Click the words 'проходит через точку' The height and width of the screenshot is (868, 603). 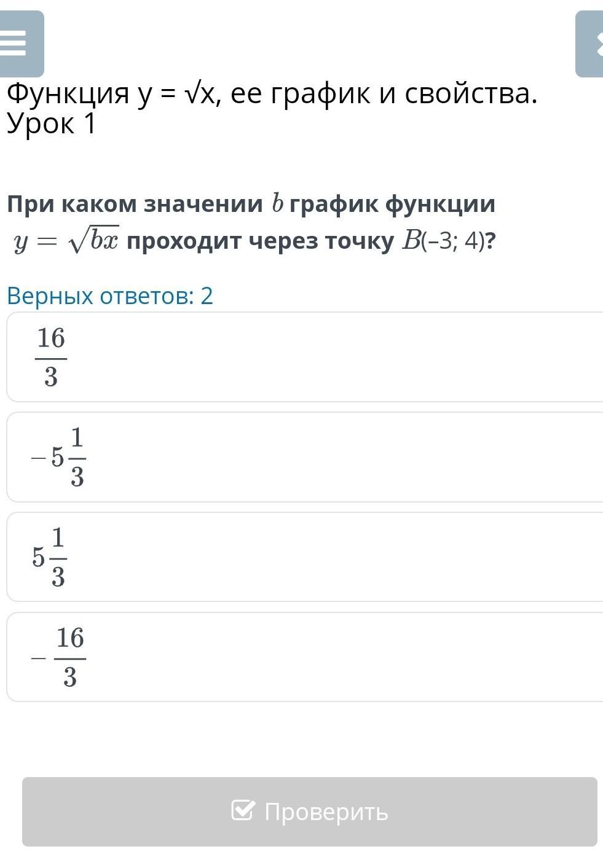pos(261,242)
